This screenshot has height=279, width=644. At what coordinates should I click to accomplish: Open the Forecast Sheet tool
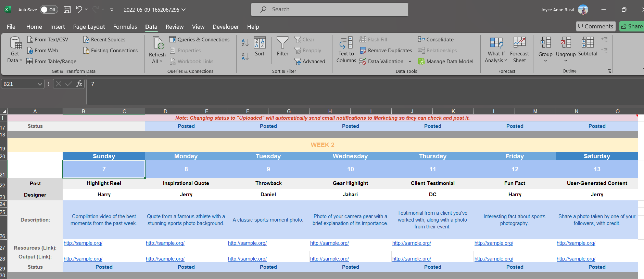(x=519, y=50)
